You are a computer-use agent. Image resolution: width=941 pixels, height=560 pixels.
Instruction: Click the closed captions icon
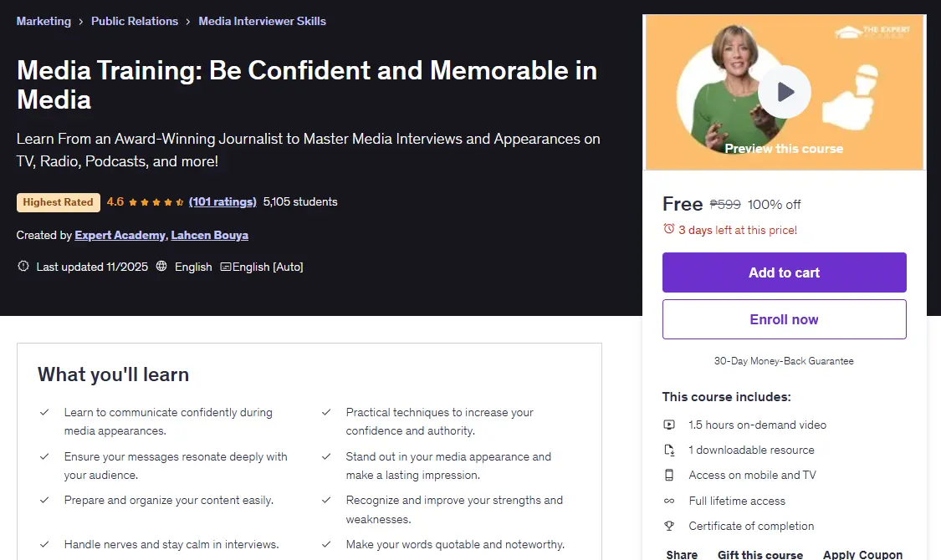coord(226,267)
